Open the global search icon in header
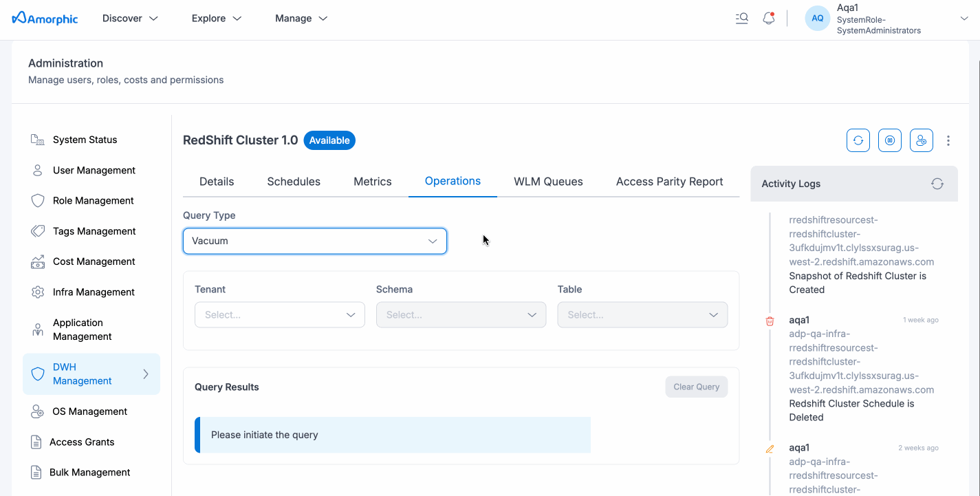This screenshot has width=980, height=496. click(x=741, y=19)
